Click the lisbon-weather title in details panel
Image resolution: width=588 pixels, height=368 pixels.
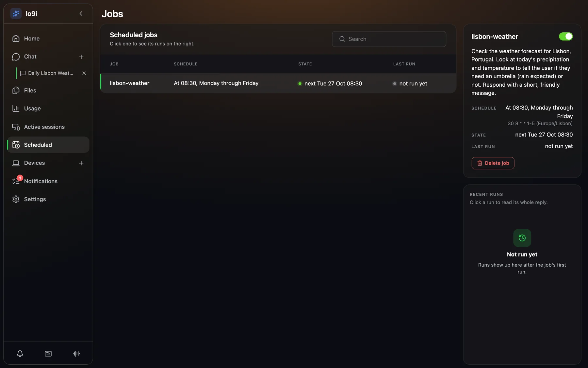click(495, 37)
